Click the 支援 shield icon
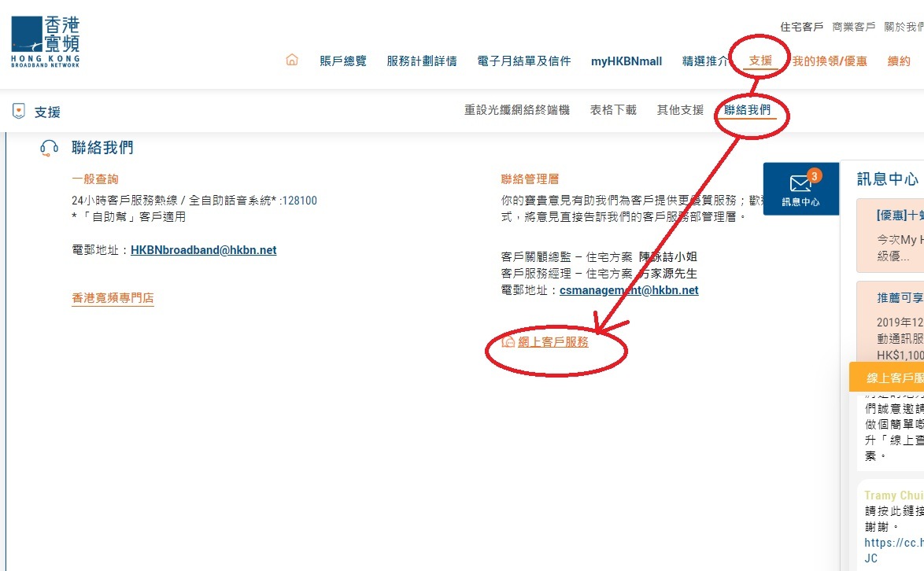Viewport: 924px width, 571px height. 19,111
